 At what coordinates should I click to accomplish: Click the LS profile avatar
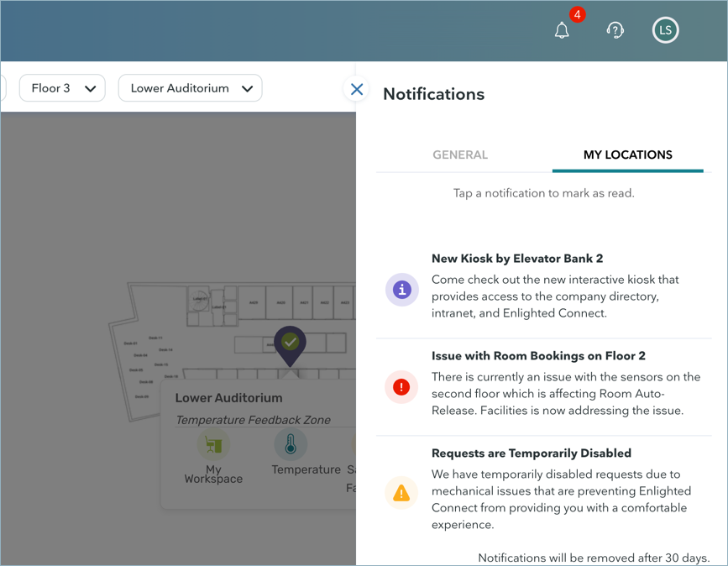click(x=665, y=30)
